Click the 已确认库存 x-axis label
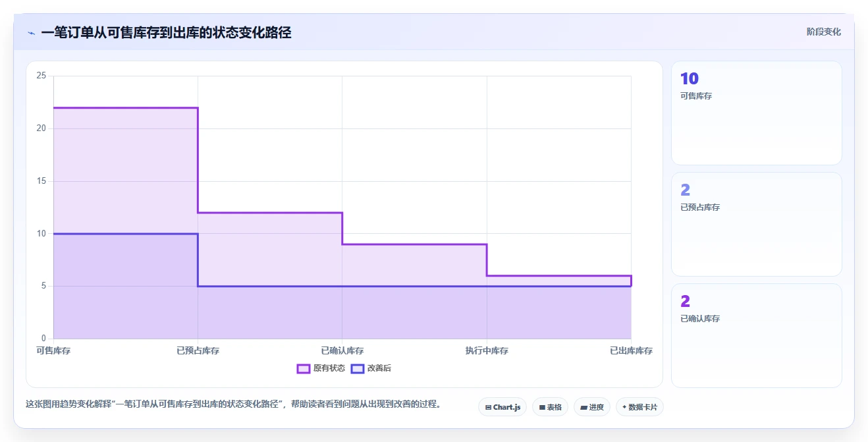868x442 pixels. (342, 350)
